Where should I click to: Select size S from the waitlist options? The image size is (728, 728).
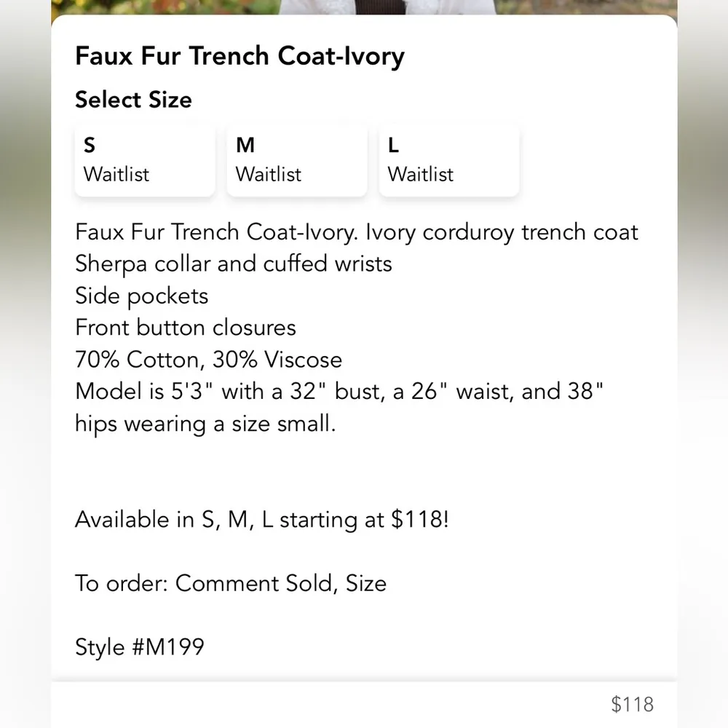[144, 159]
